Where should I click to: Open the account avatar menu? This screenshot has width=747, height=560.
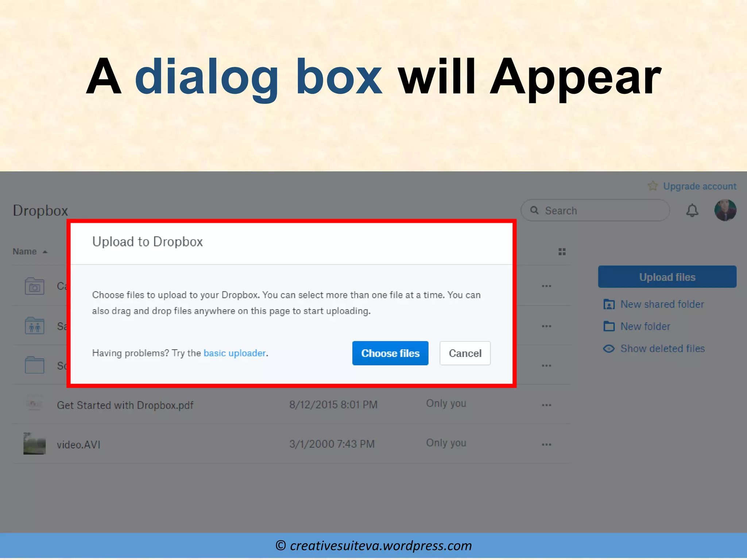point(725,210)
